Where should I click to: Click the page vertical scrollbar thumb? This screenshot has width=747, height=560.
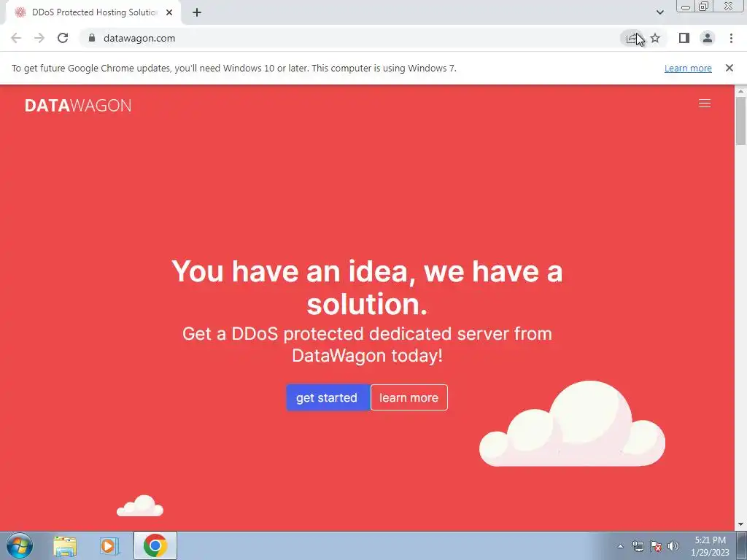click(x=741, y=120)
